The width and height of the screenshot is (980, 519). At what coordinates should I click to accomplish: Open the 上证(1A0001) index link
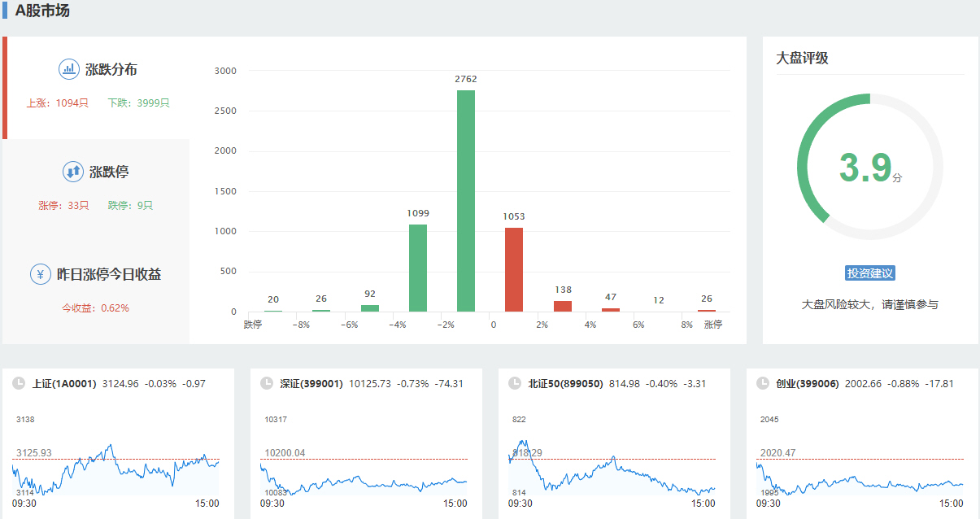click(64, 383)
